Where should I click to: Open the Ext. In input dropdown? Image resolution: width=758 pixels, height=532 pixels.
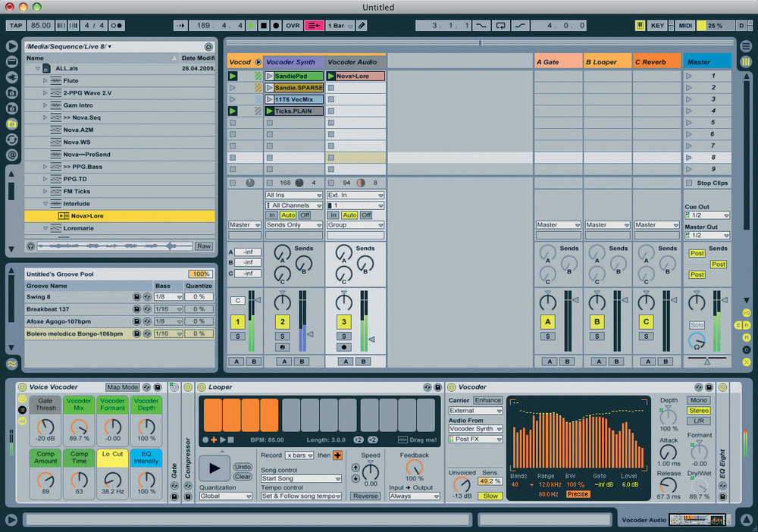click(356, 196)
